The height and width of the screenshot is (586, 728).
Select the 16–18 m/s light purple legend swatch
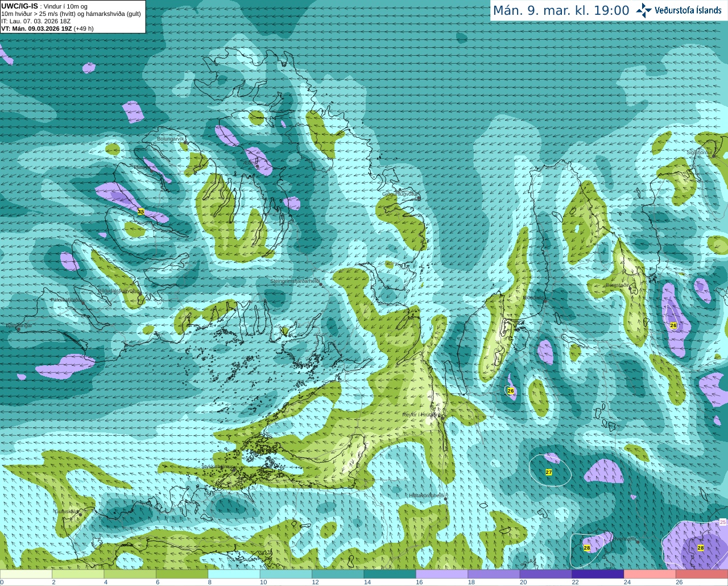pyautogui.click(x=442, y=574)
